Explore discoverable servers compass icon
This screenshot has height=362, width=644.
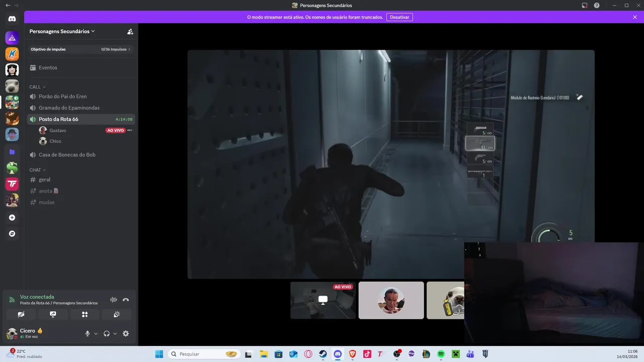click(x=12, y=234)
